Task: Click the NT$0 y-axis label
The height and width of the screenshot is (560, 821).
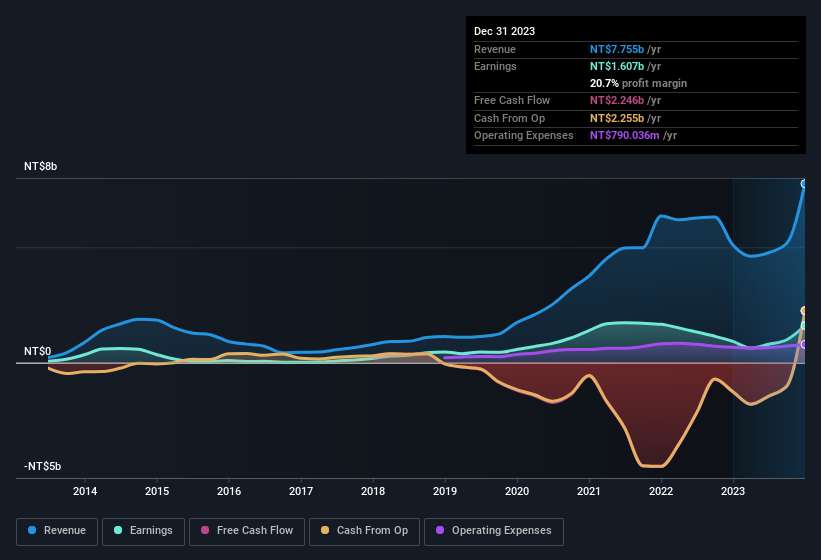Action: (38, 351)
